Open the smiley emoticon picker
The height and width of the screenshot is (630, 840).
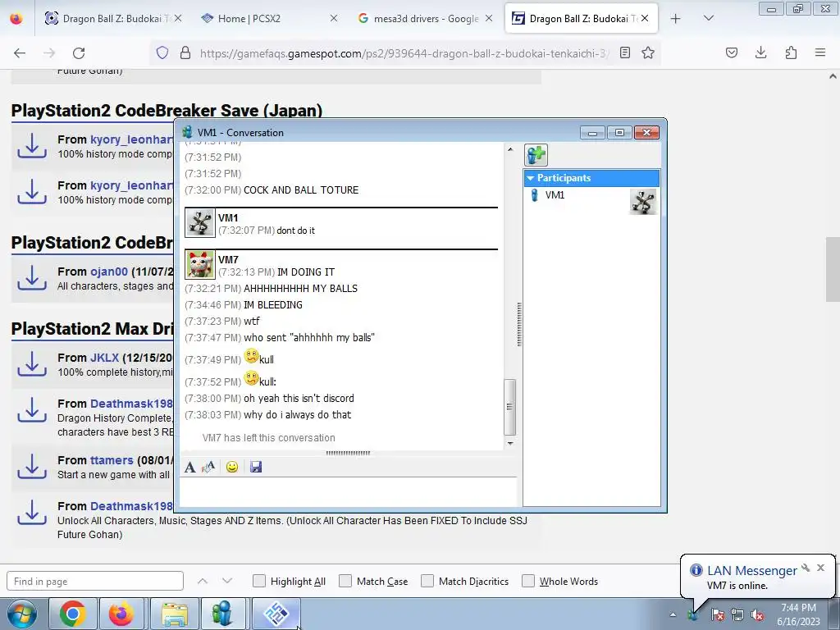pyautogui.click(x=232, y=467)
